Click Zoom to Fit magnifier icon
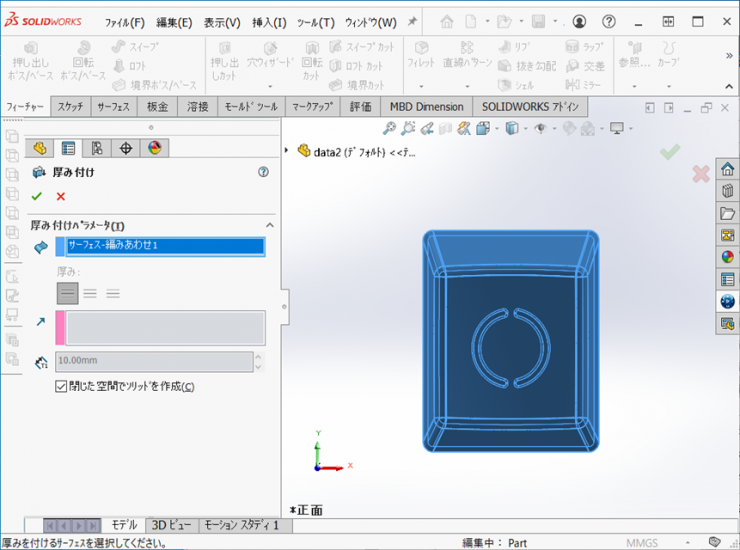The height and width of the screenshot is (550, 740). point(390,129)
